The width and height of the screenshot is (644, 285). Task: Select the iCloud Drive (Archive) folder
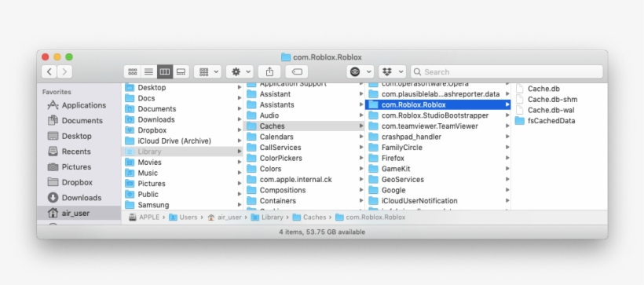tap(183, 141)
